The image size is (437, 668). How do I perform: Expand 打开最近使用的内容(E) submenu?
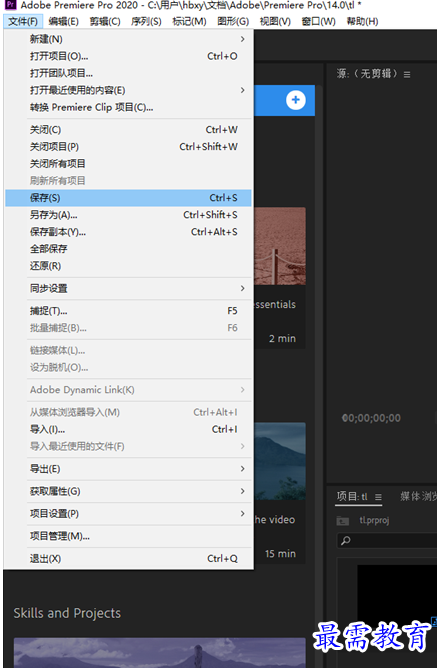pos(128,90)
